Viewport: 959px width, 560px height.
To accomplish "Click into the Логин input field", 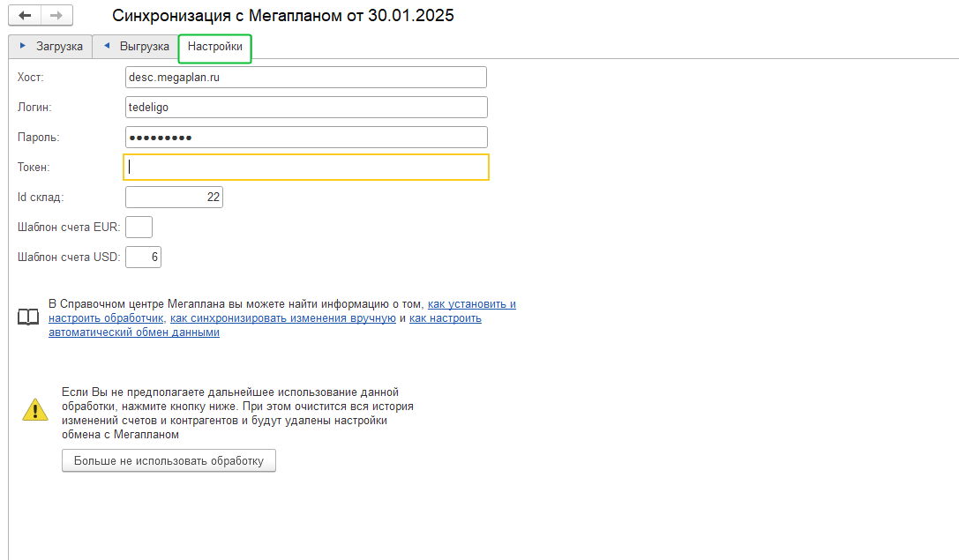I will coord(306,108).
